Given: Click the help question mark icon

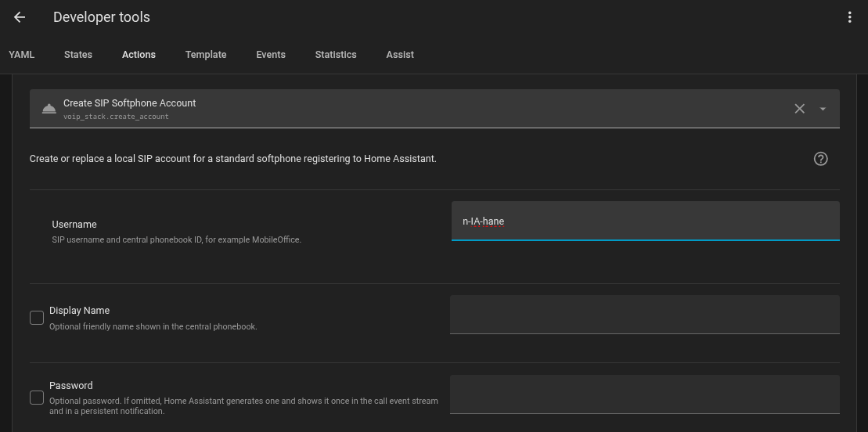Looking at the screenshot, I should 820,159.
